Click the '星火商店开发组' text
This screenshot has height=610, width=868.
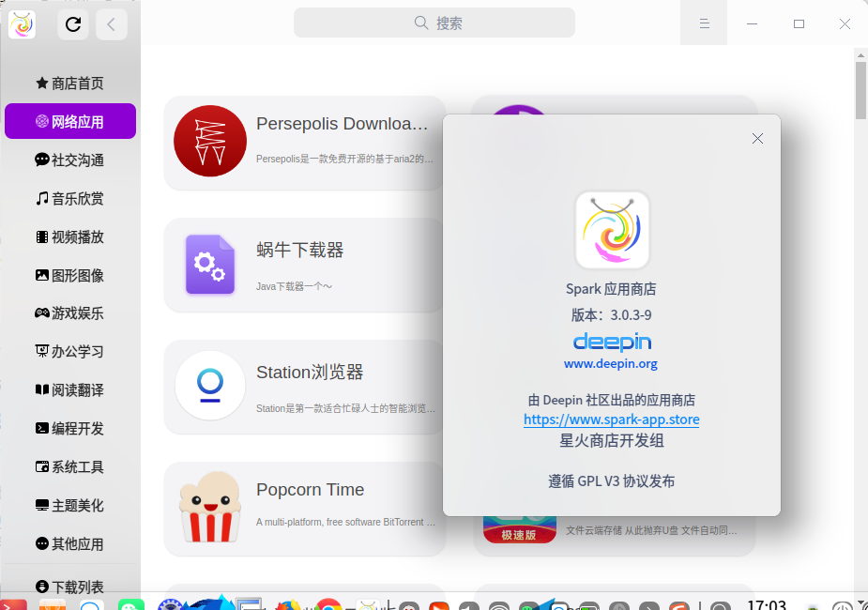[x=612, y=441]
